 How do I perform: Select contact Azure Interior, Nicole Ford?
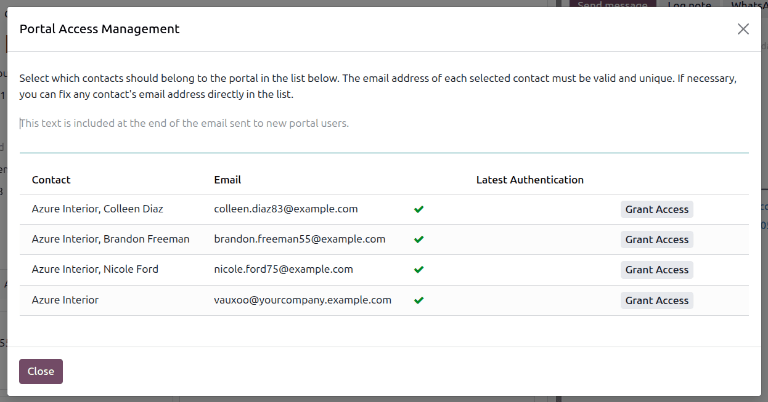95,269
